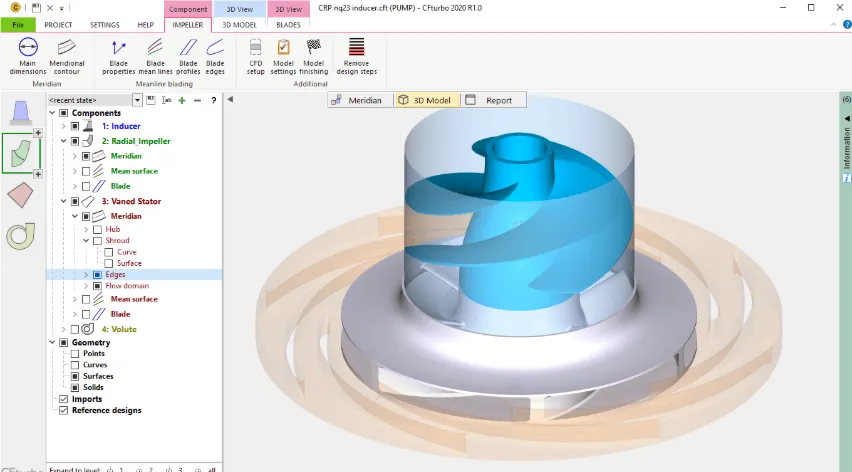This screenshot has height=472, width=852.
Task: Switch to the BLADES ribbon tab
Action: pyautogui.click(x=288, y=25)
